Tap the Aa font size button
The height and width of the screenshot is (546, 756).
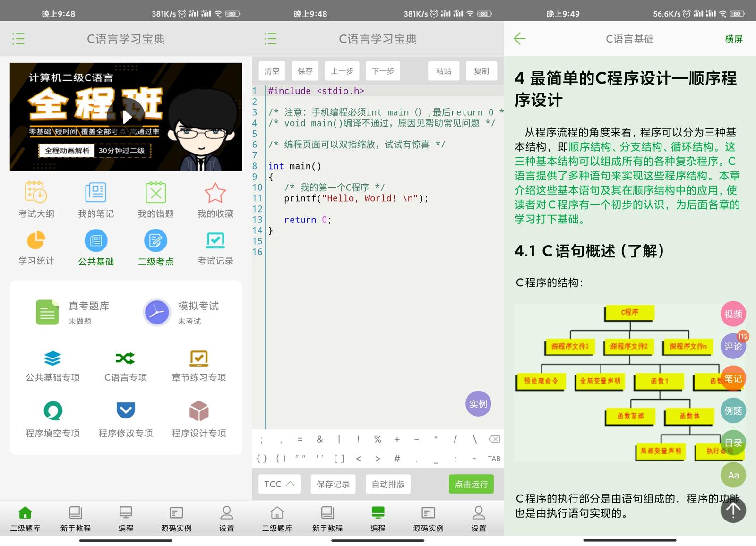pyautogui.click(x=733, y=475)
